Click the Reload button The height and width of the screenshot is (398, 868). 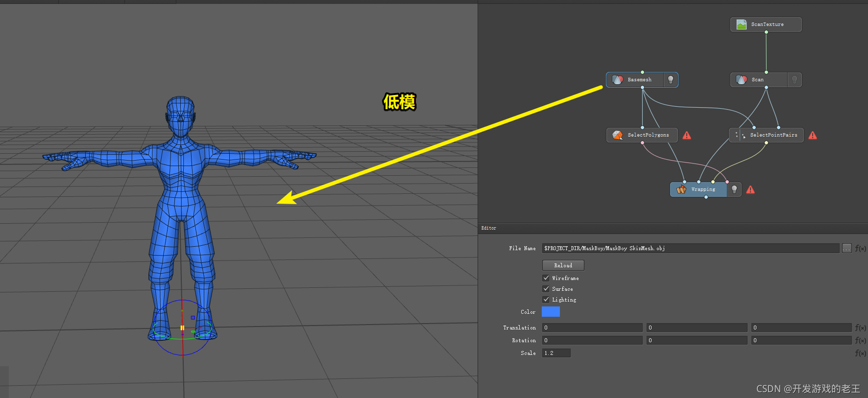(x=563, y=265)
